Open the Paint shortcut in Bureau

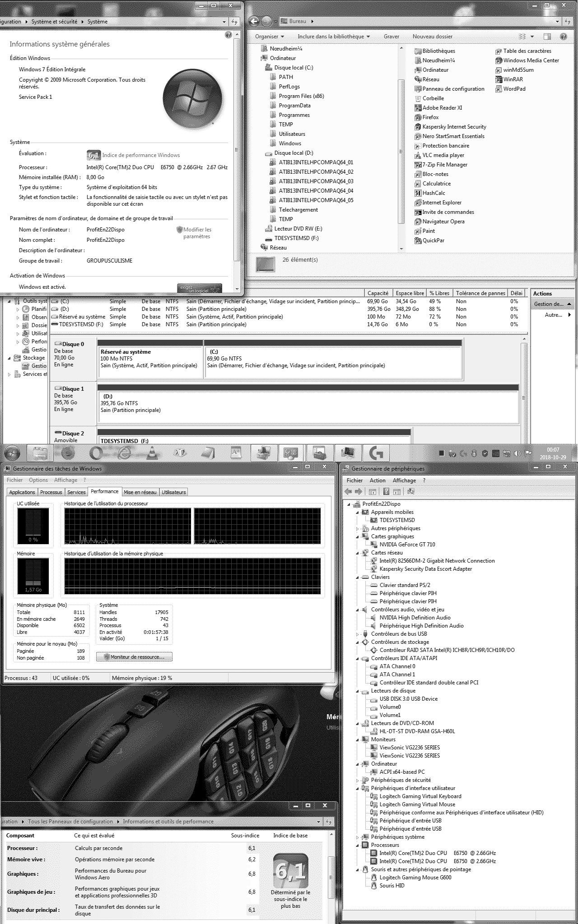(424, 231)
